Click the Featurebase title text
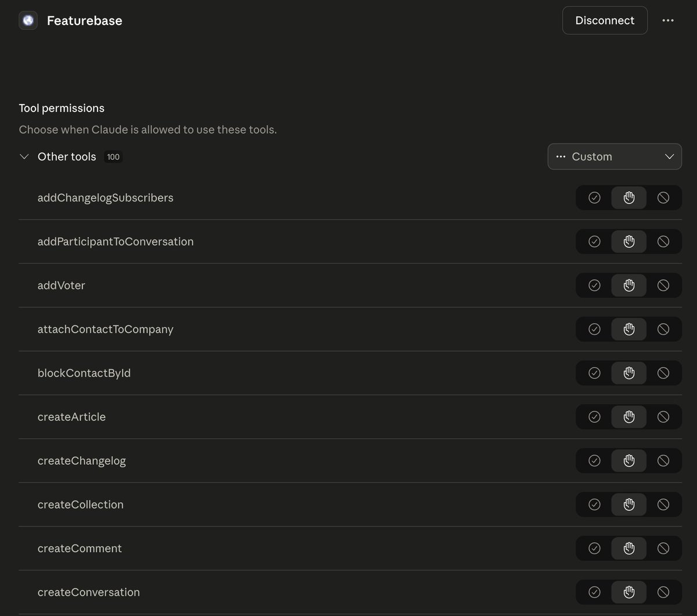The image size is (697, 616). click(84, 20)
